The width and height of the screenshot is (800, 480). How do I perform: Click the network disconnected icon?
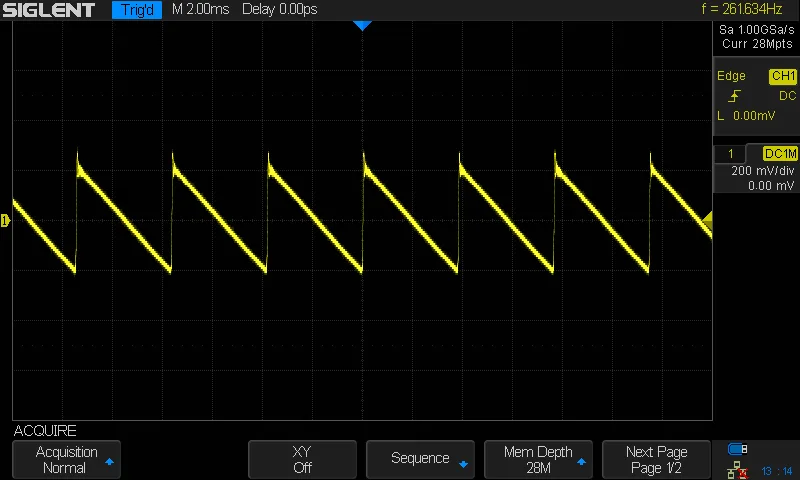point(737,470)
